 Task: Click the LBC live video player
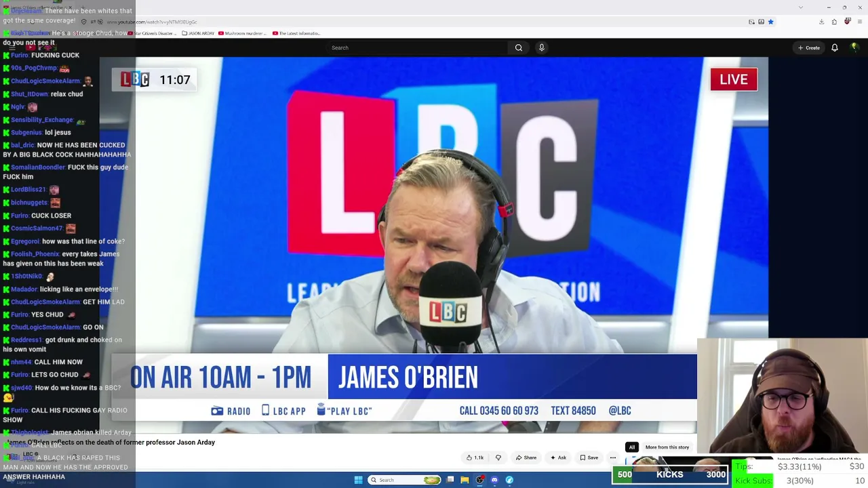(x=434, y=244)
